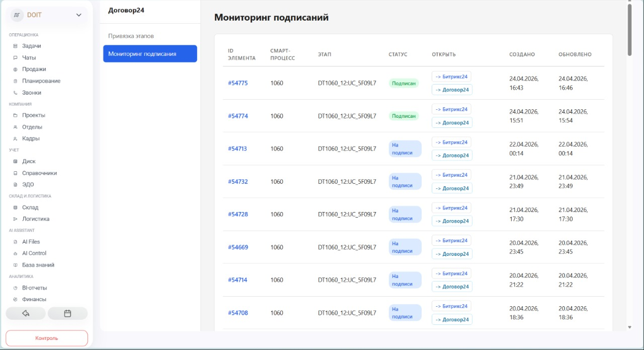Click the ДГ avatar circle
The width and height of the screenshot is (644, 350).
click(x=17, y=15)
